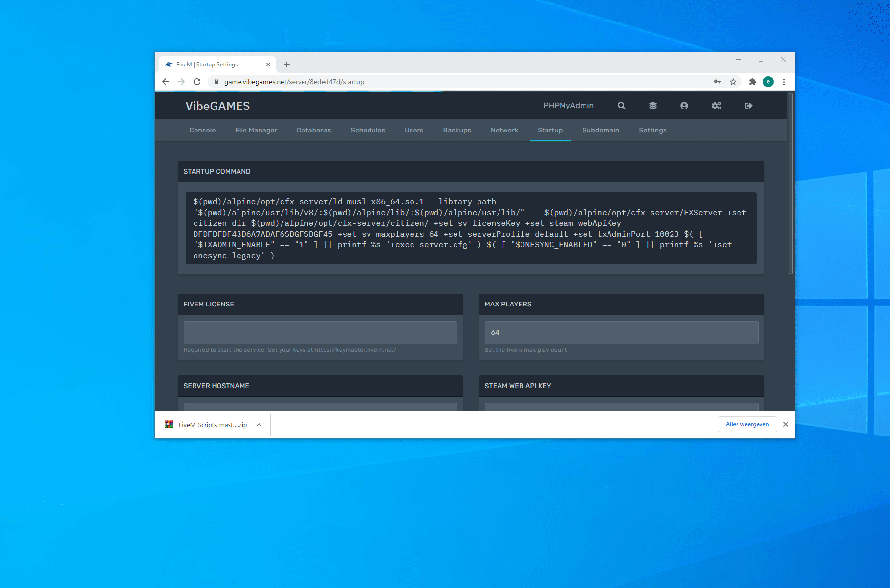The width and height of the screenshot is (890, 588).
Task: Maximize the Chrome window
Action: click(x=761, y=59)
